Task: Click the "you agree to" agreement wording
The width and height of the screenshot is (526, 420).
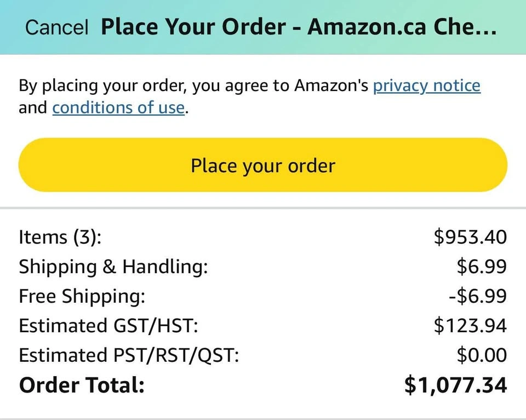Action: pos(241,86)
